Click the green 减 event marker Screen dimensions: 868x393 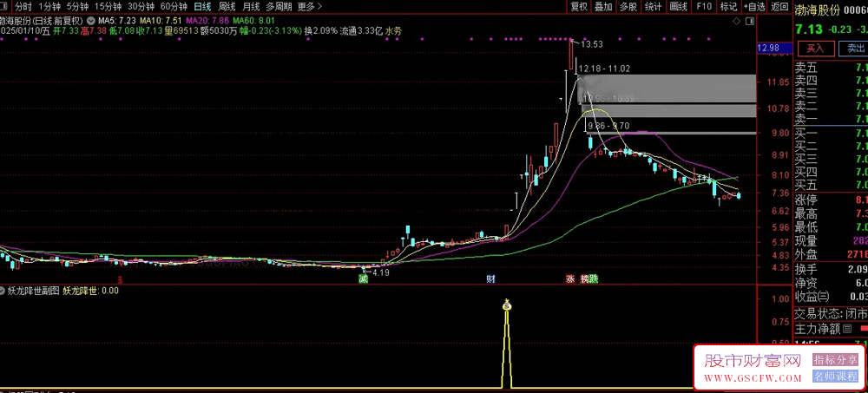point(364,279)
